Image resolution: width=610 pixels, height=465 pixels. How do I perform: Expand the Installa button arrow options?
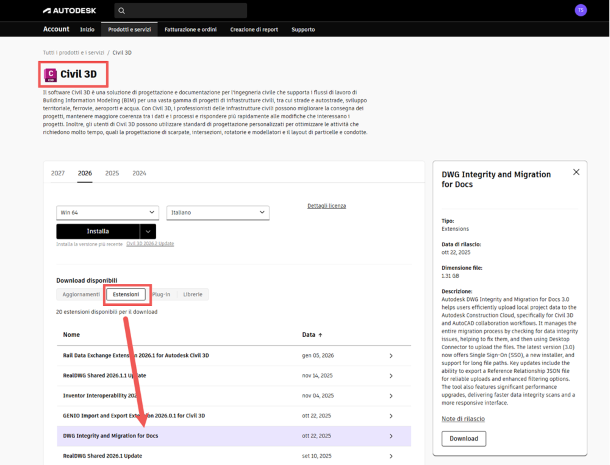(x=148, y=232)
